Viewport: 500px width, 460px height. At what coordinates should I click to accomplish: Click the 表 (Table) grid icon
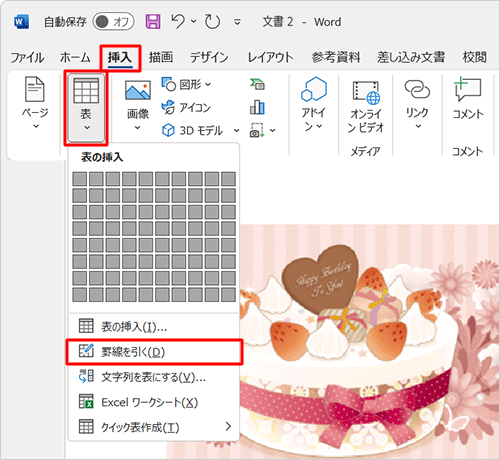[x=86, y=91]
